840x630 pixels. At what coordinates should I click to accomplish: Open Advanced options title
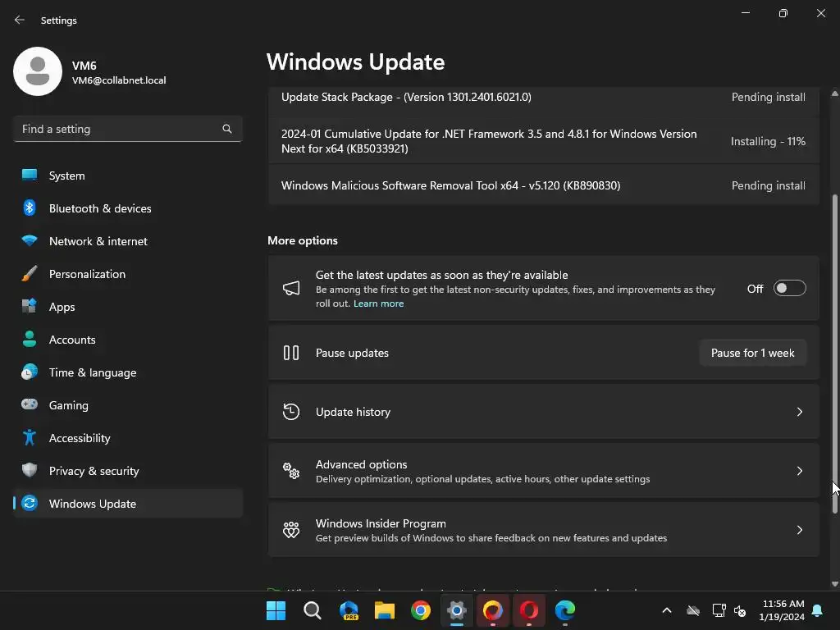[x=361, y=464]
